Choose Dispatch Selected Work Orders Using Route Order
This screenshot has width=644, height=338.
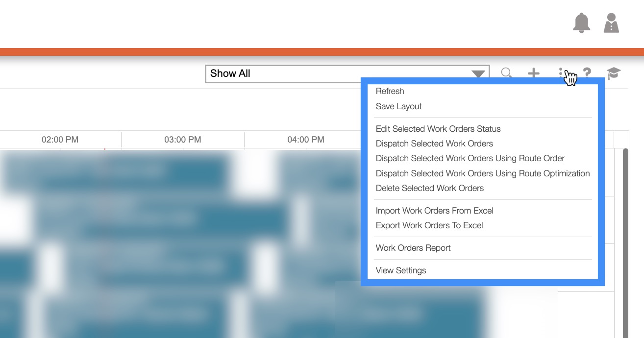pos(470,158)
